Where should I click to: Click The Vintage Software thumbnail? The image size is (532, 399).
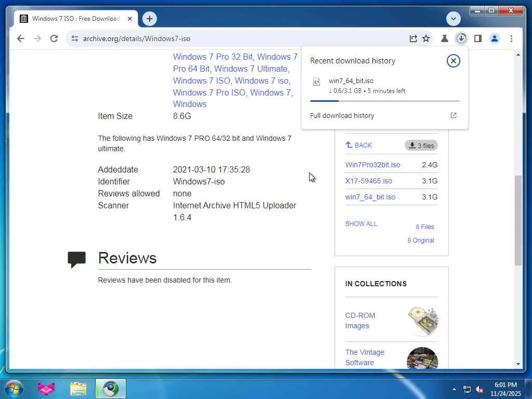[422, 357]
